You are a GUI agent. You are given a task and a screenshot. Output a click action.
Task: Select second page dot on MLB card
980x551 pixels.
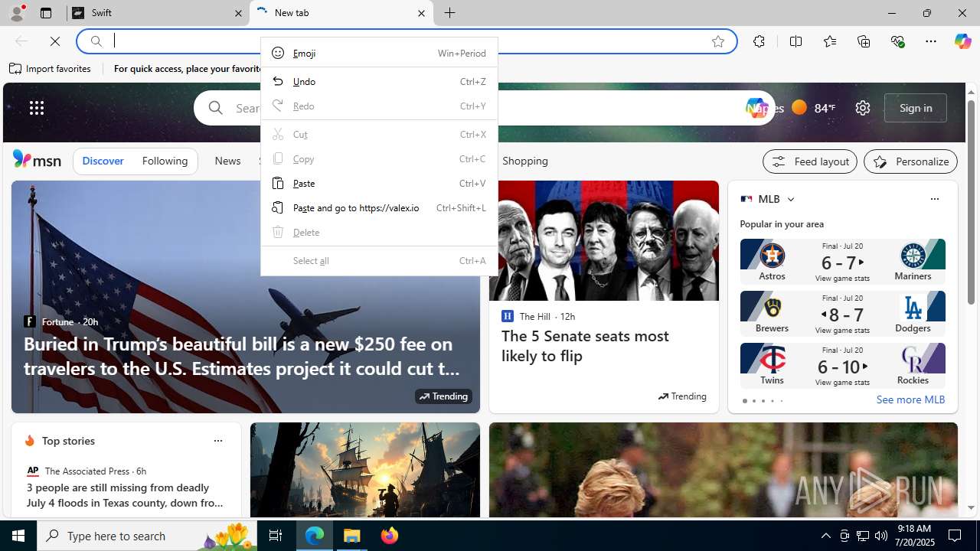point(753,401)
